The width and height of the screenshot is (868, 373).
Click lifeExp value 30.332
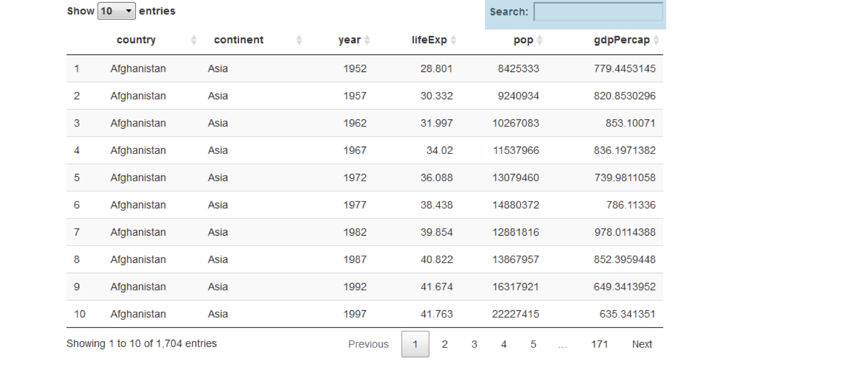click(x=436, y=95)
